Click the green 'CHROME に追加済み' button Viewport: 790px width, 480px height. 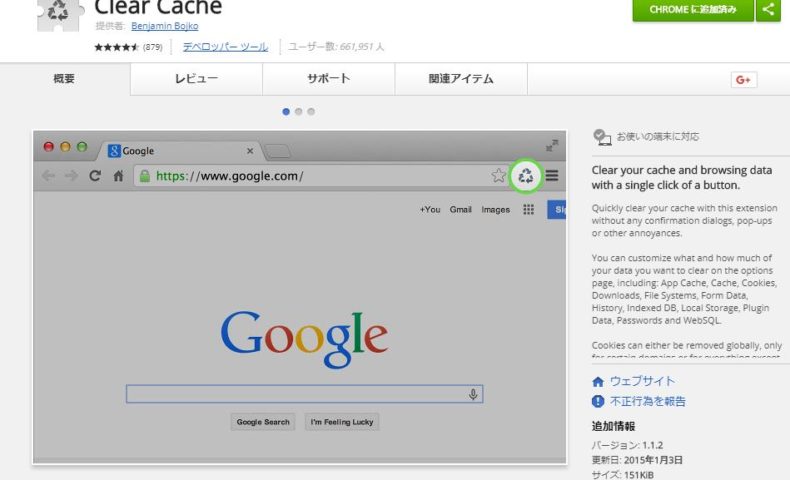pyautogui.click(x=693, y=10)
